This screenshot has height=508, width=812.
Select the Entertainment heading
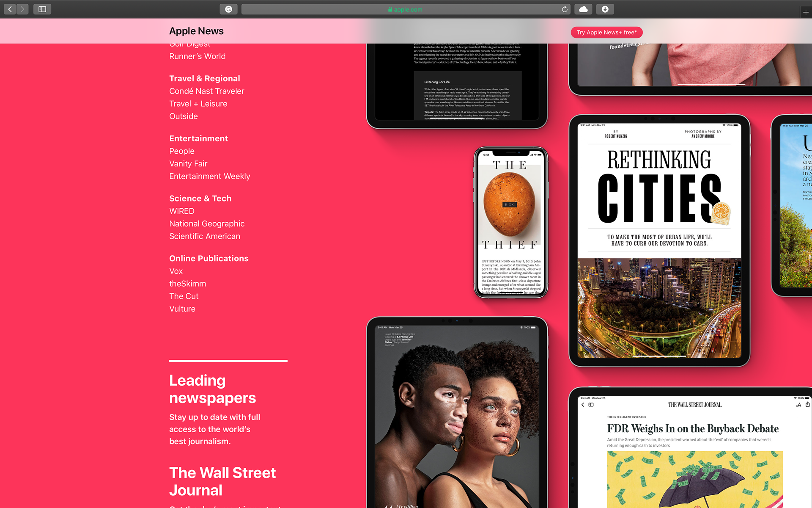tap(198, 138)
